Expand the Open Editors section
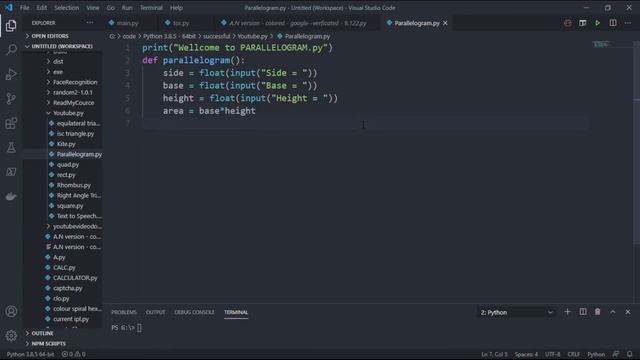Screen dimensions: 640x360 [x=50, y=36]
